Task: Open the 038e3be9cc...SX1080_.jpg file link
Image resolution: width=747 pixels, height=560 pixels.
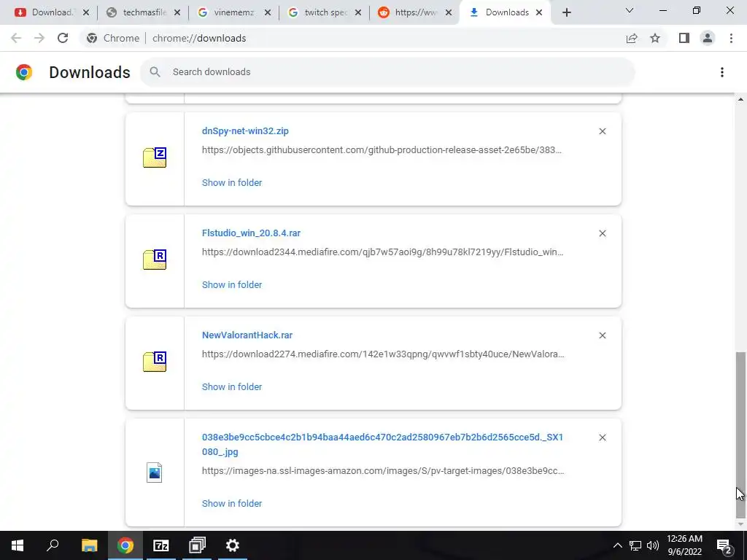Action: click(x=382, y=444)
